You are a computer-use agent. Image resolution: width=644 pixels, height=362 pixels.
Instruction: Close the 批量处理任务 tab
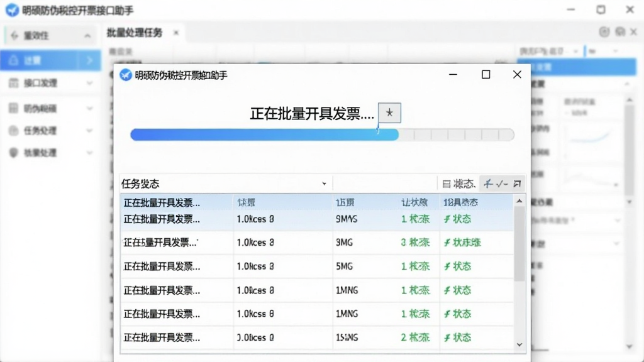point(176,33)
